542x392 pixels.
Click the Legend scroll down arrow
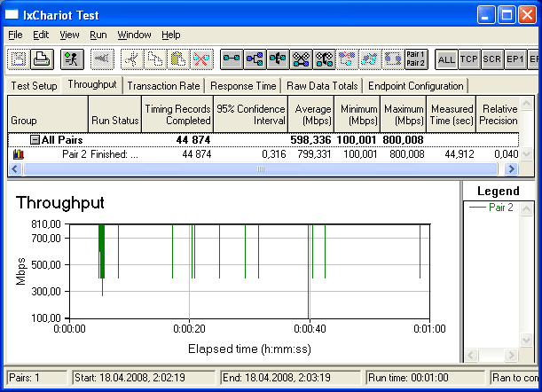526,340
